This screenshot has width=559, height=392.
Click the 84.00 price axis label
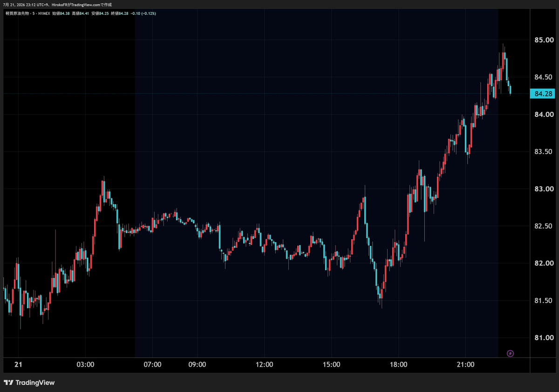pyautogui.click(x=544, y=115)
